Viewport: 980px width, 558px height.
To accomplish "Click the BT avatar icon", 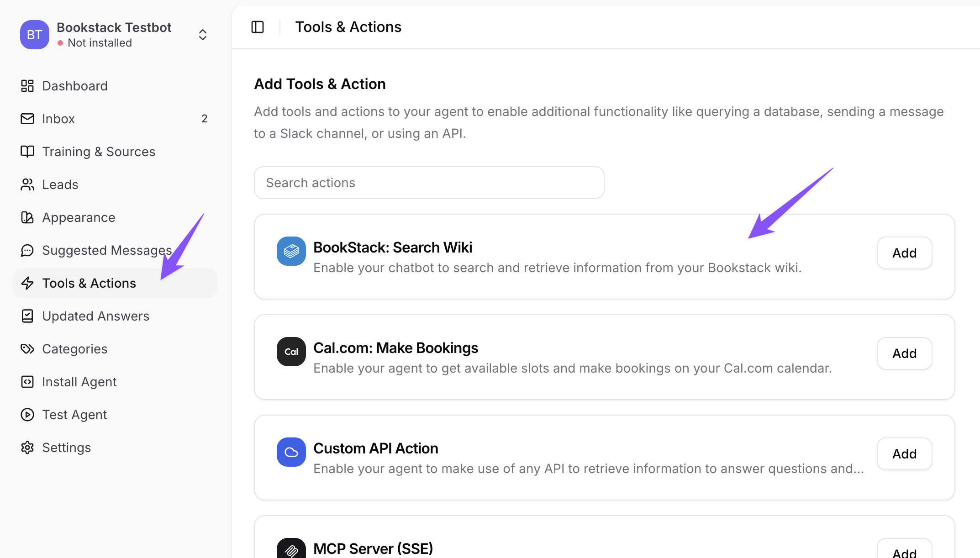I will click(x=34, y=35).
